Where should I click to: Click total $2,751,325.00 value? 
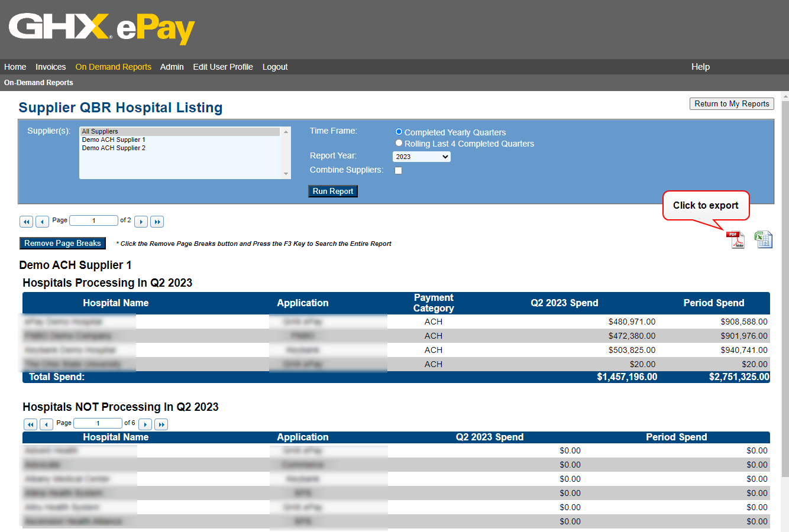tap(739, 377)
